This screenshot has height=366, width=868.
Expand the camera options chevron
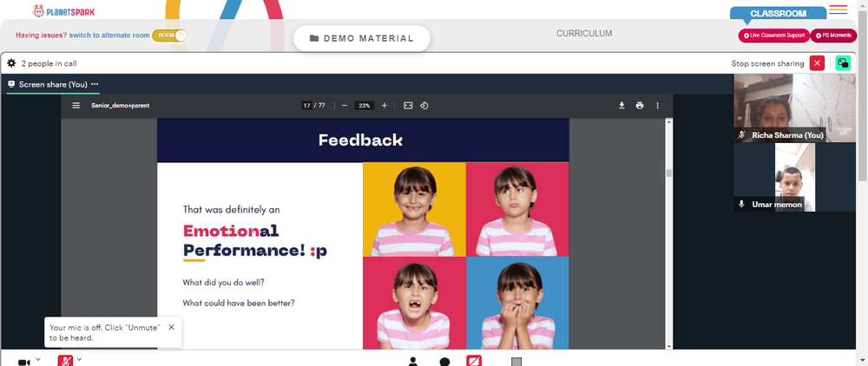(37, 359)
